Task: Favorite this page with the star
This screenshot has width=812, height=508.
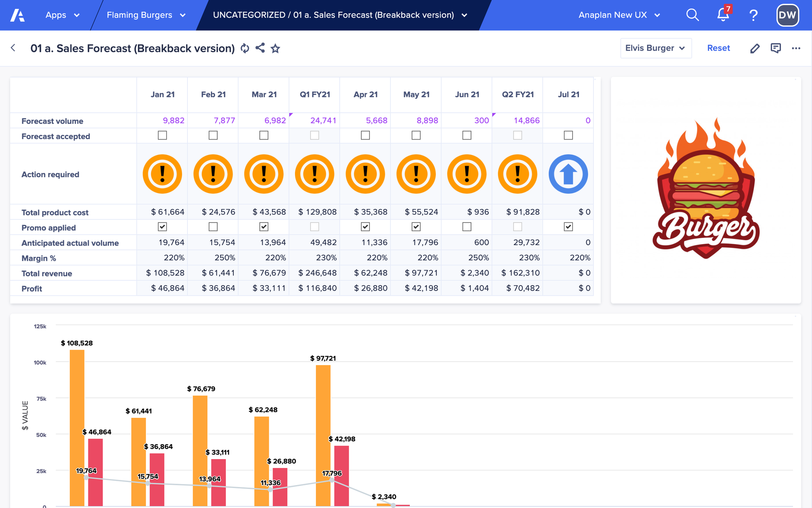Action: pos(275,48)
